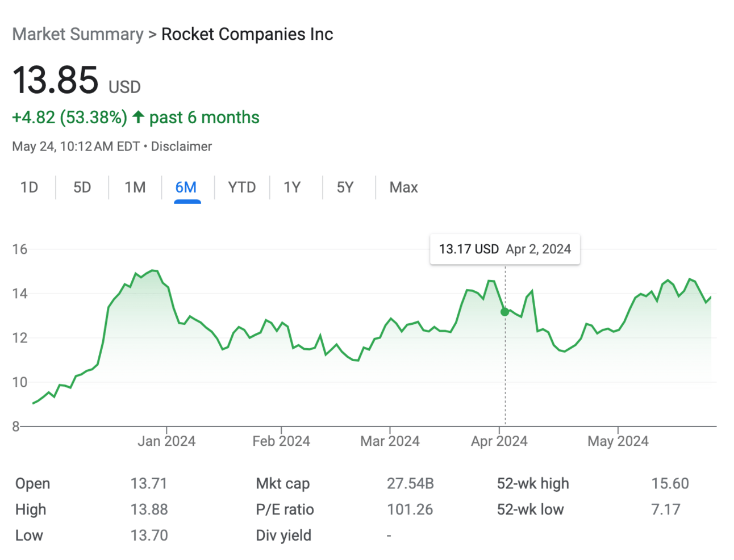Click the current price 13.85
Image resolution: width=734 pixels, height=560 pixels.
pyautogui.click(x=56, y=80)
